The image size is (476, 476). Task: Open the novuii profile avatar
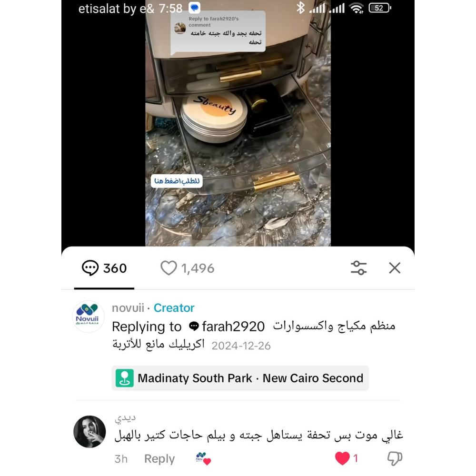tap(89, 317)
